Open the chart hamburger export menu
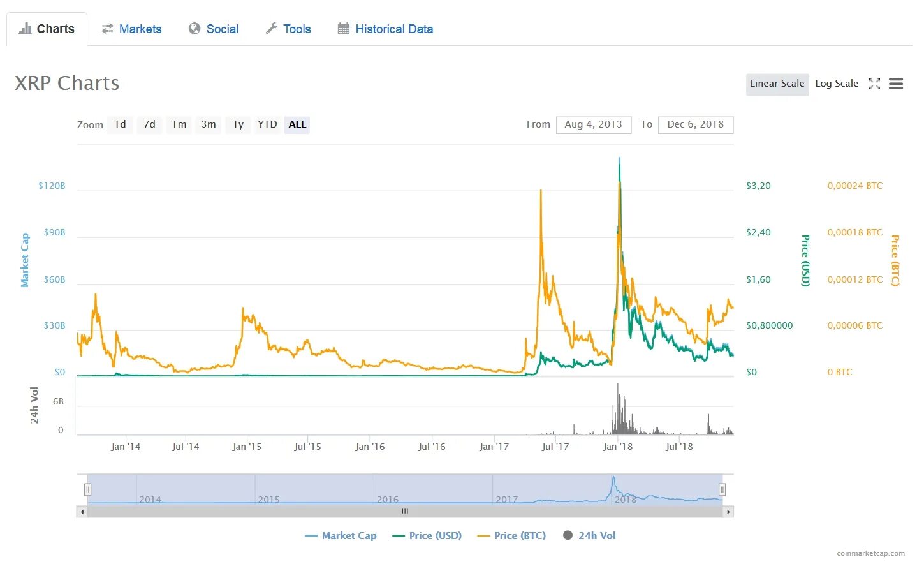This screenshot has width=924, height=564. (896, 84)
